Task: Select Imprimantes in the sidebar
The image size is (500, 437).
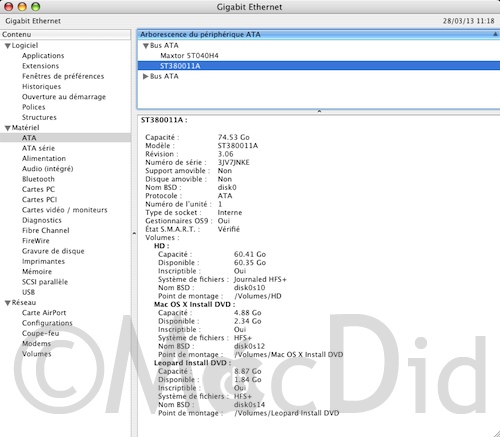Action: 43,262
